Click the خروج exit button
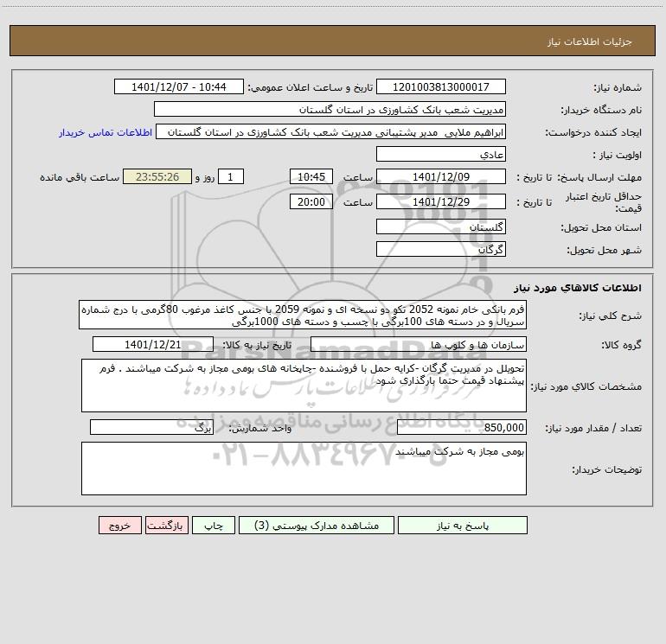The height and width of the screenshot is (644, 666). click(119, 525)
